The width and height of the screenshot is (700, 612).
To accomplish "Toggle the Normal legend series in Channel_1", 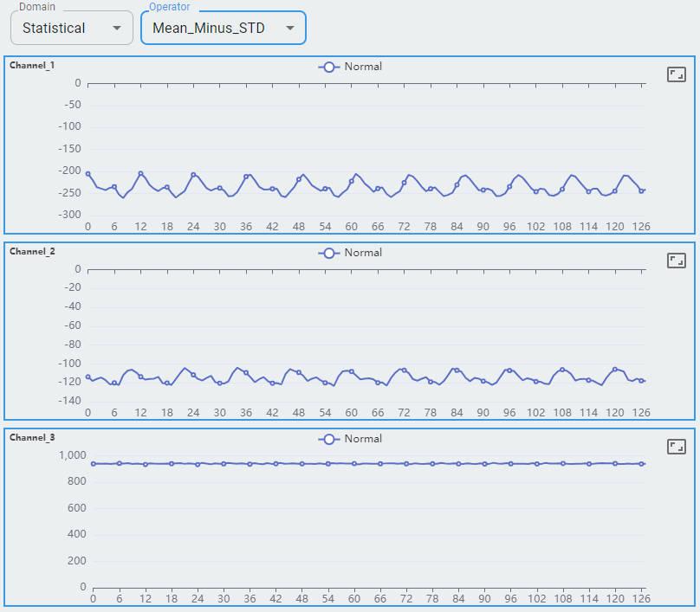I will click(350, 67).
